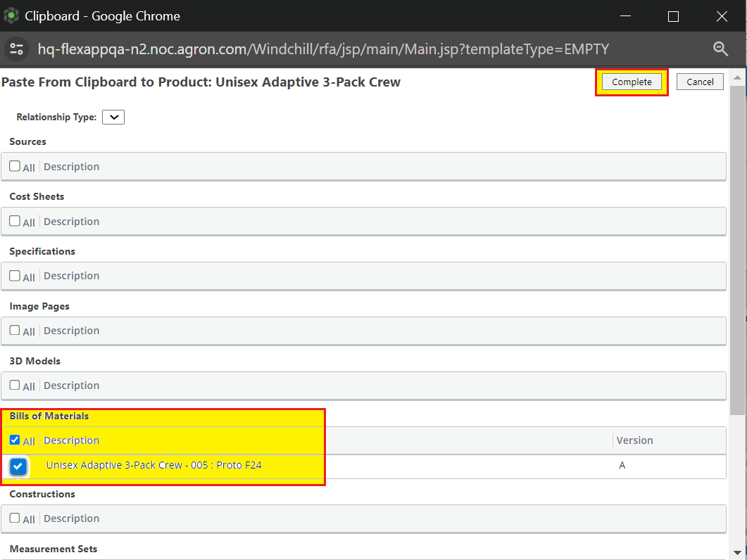This screenshot has height=560, width=747.
Task: Click the Description header under 3D Models
Action: (x=71, y=386)
